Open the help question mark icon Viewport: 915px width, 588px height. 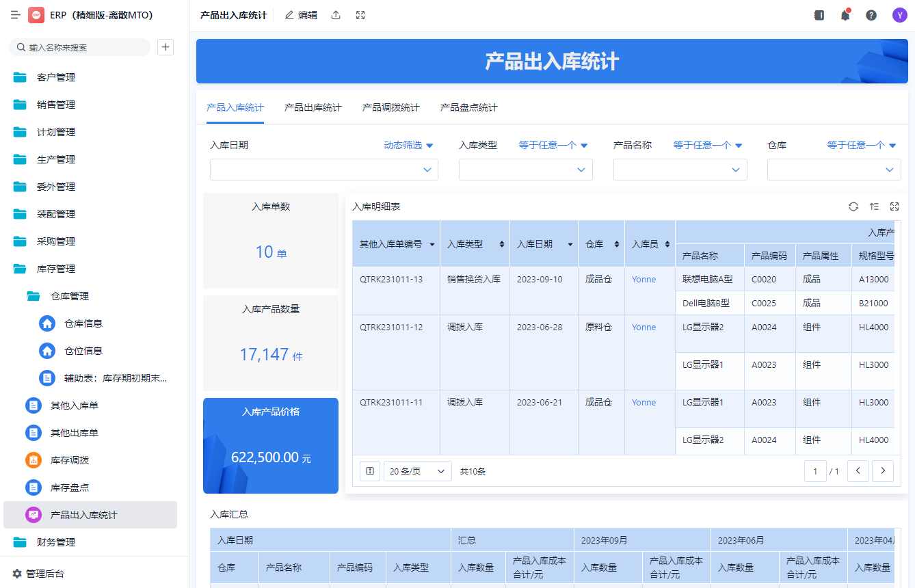[x=871, y=15]
